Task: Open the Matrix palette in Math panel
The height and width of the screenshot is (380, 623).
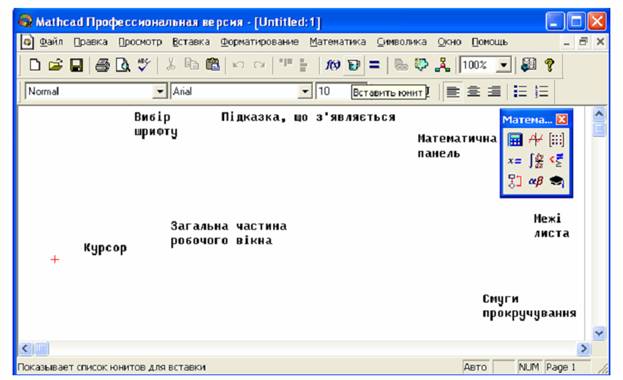Action: pyautogui.click(x=556, y=140)
